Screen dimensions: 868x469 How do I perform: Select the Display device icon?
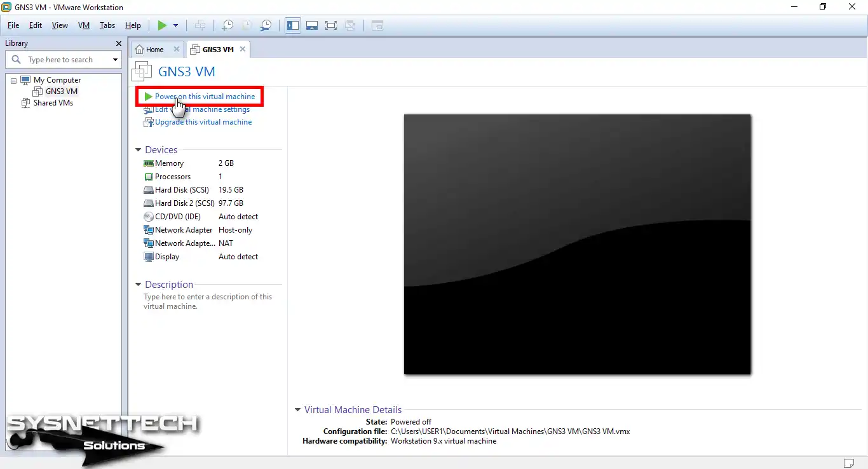[149, 257]
